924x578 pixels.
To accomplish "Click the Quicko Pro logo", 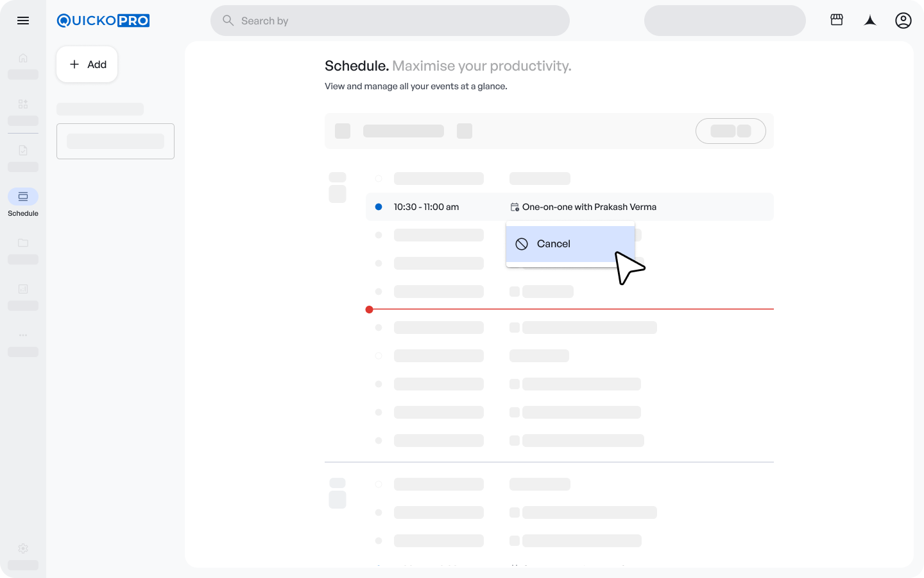I will coord(103,21).
